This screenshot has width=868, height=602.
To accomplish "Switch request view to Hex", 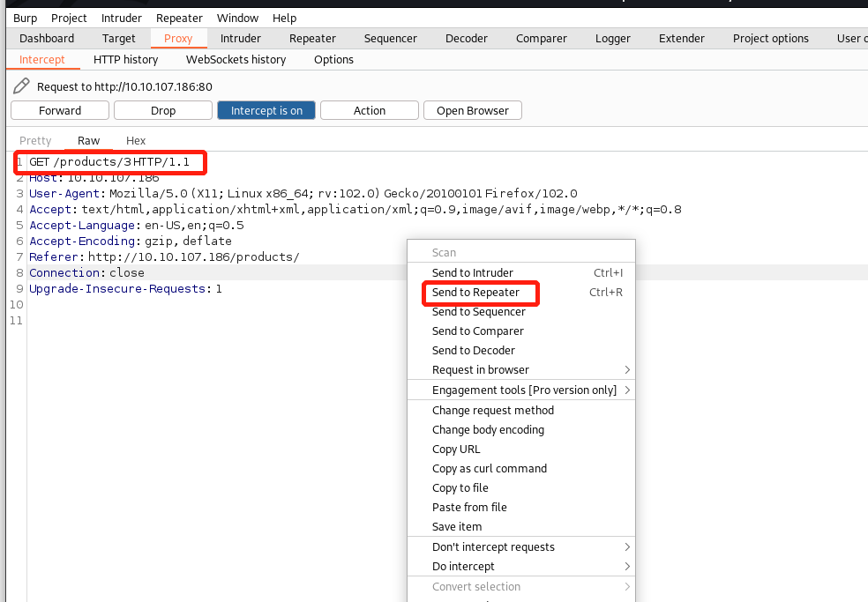I will 136,141.
